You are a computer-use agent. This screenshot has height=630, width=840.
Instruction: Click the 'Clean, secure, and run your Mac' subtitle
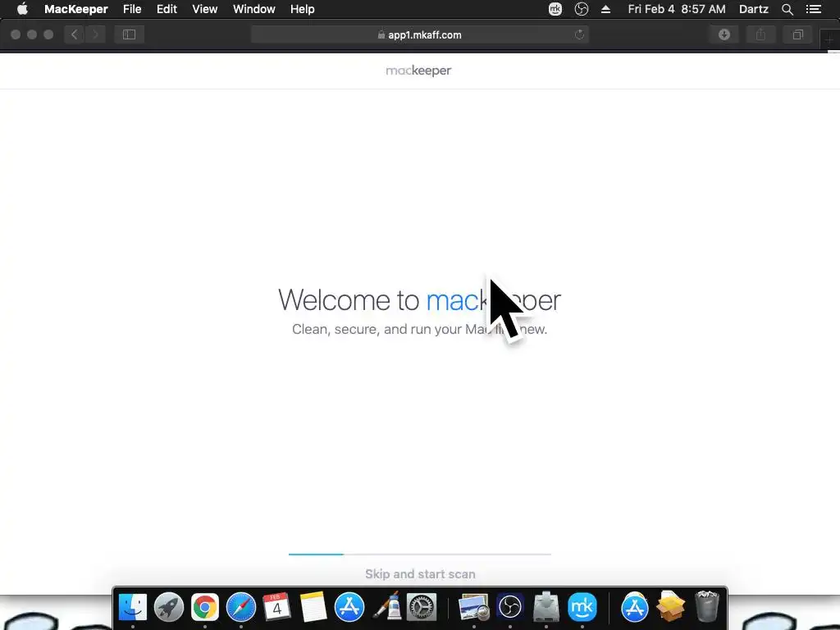pyautogui.click(x=419, y=329)
